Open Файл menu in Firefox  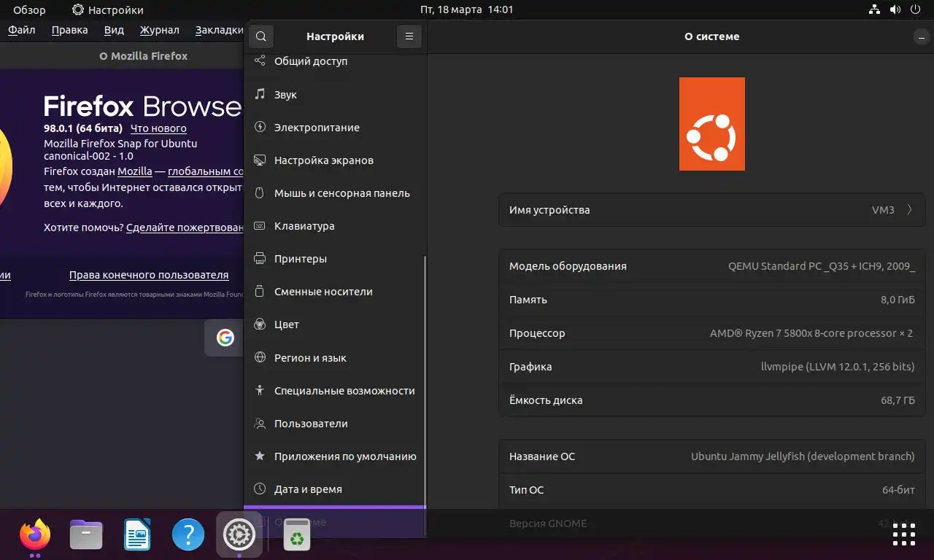point(22,30)
